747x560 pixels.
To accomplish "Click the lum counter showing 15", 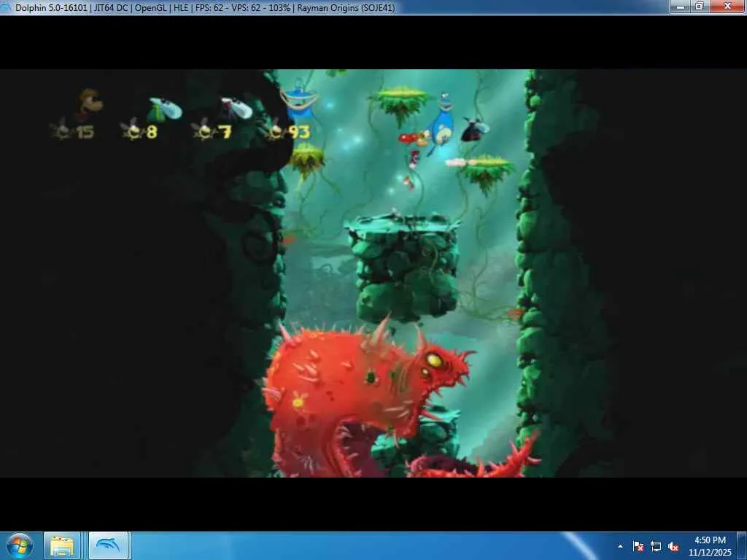I will click(x=72, y=131).
